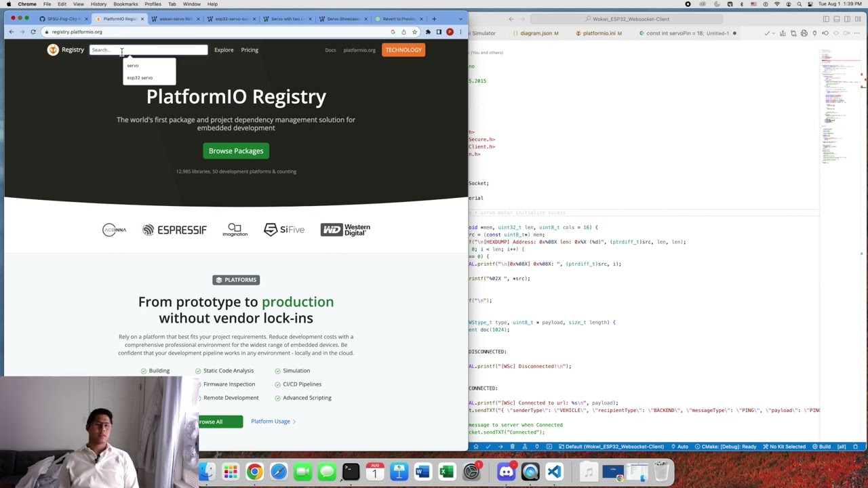Open a new Chrome tab
The width and height of the screenshot is (868, 488).
click(x=434, y=18)
